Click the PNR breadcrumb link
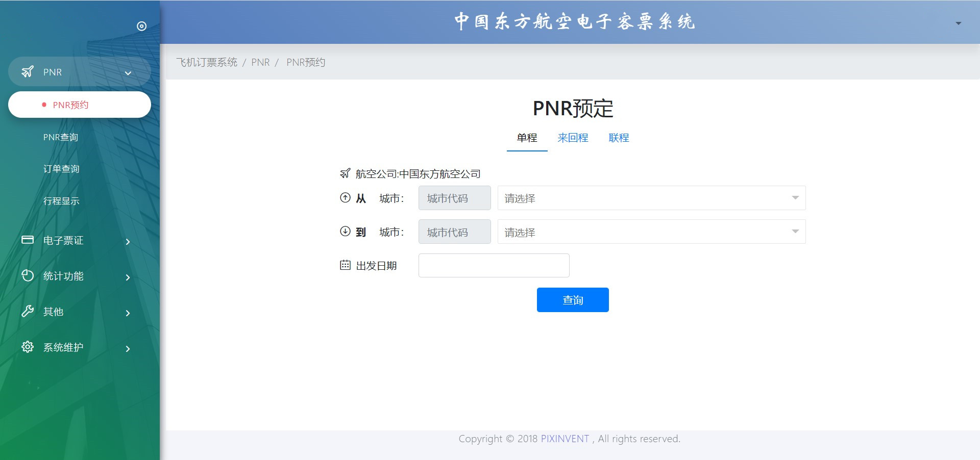980x460 pixels. coord(260,62)
